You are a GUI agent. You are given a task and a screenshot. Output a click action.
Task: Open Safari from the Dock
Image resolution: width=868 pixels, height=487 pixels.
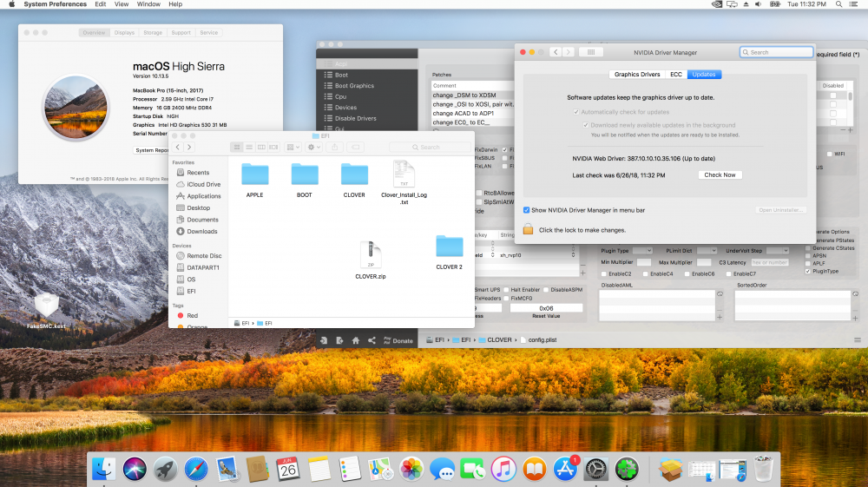tap(196, 470)
